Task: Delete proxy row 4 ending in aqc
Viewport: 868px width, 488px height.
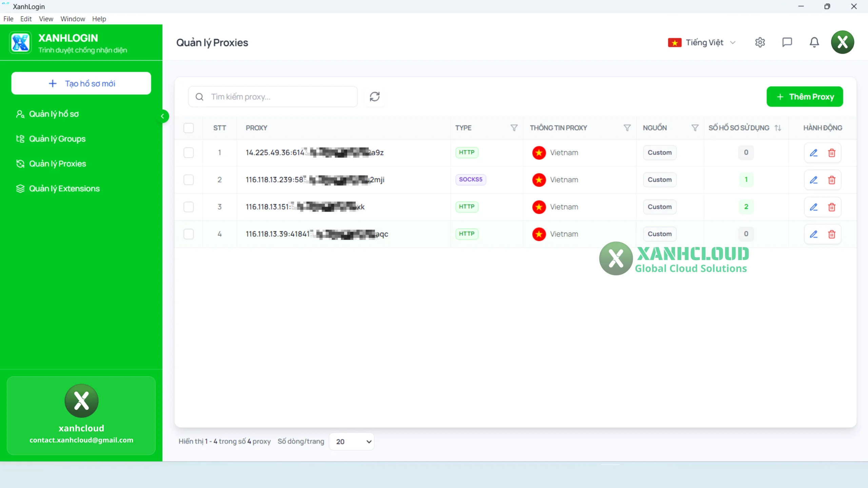Action: coord(832,234)
